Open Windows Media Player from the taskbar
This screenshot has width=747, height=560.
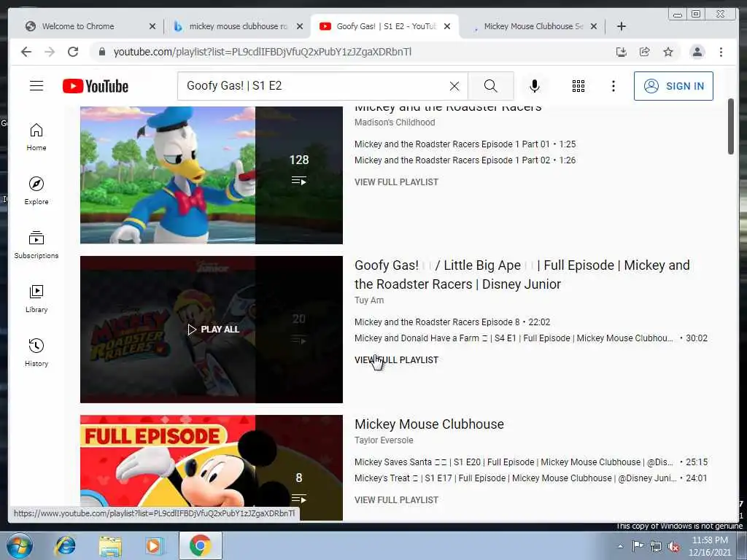(154, 545)
